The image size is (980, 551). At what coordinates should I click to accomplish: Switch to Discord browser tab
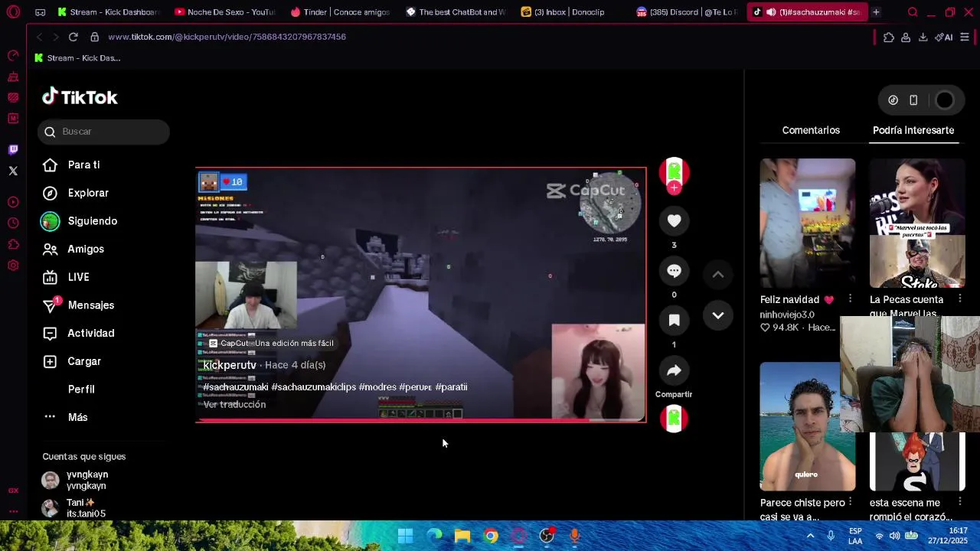pos(686,12)
